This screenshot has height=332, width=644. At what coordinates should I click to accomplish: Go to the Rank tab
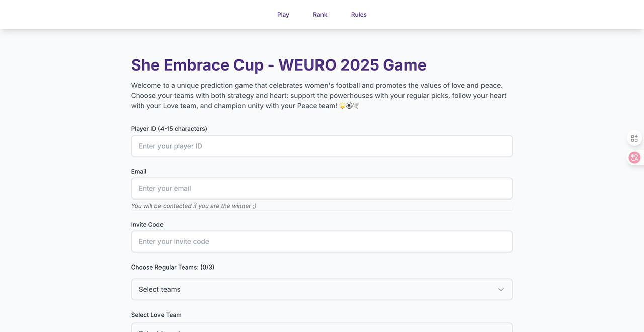point(320,15)
